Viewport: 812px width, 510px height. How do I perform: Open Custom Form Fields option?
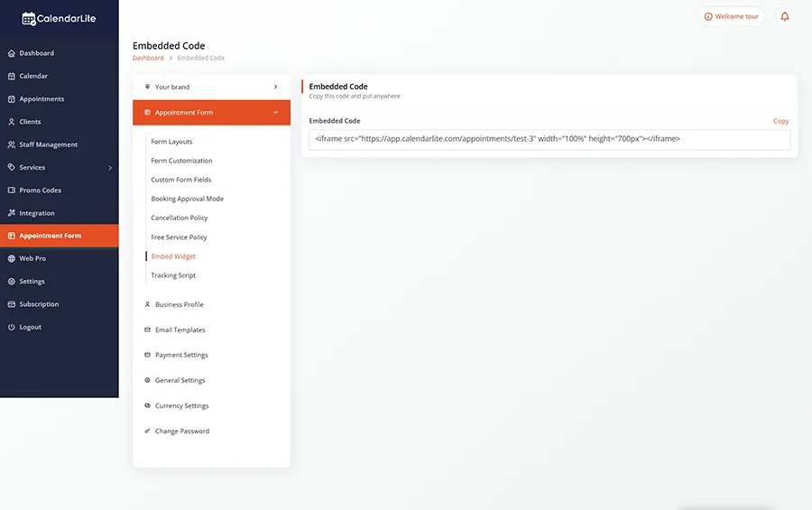[181, 180]
